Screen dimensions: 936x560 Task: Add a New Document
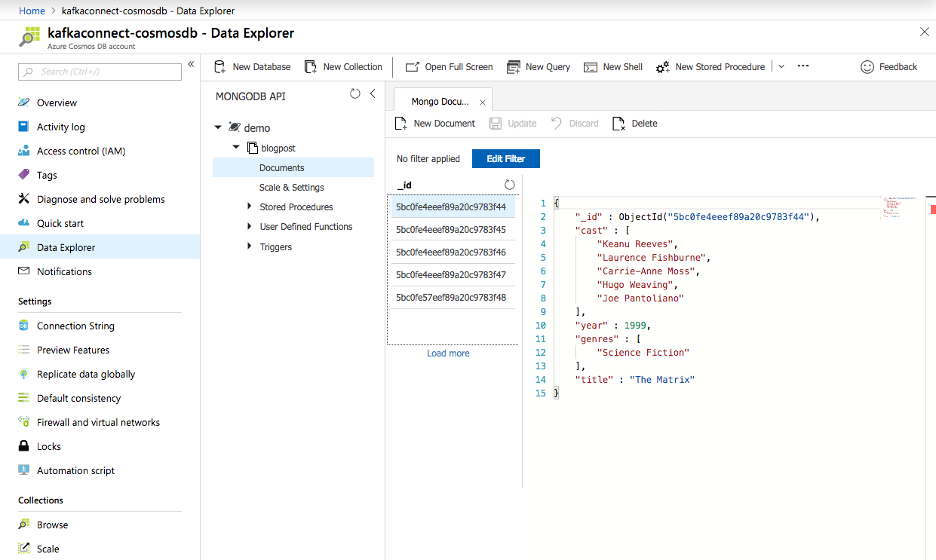coord(435,123)
